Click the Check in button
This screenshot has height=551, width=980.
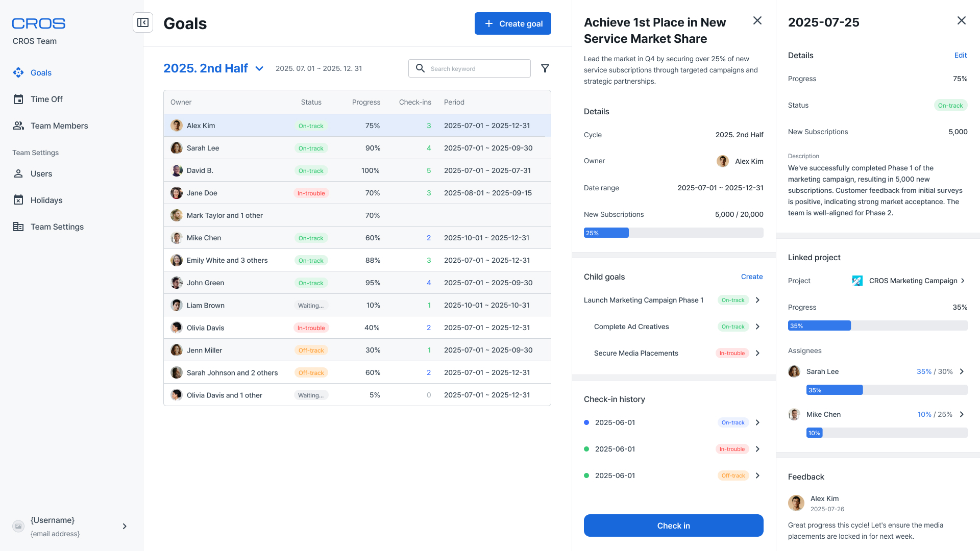[673, 525]
